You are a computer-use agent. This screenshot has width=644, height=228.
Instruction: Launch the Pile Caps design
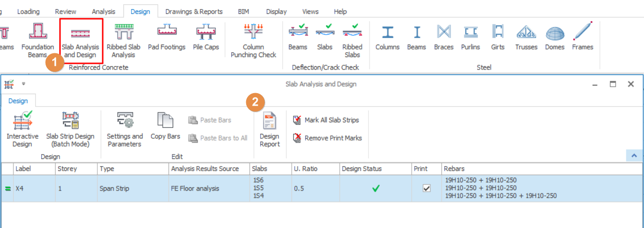click(x=207, y=38)
